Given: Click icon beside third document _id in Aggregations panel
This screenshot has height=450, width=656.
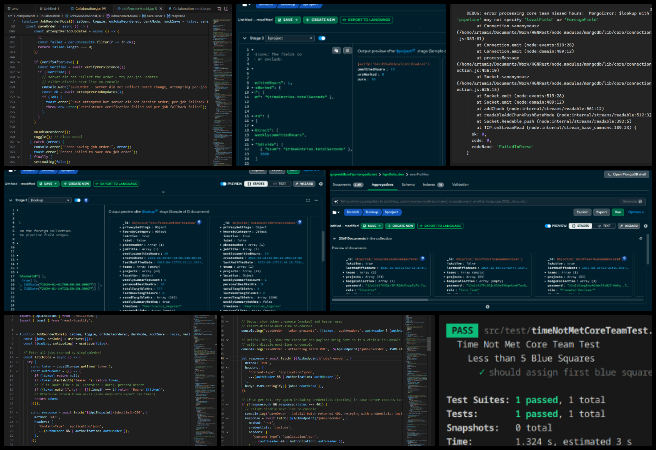Looking at the screenshot, I should tap(624, 258).
